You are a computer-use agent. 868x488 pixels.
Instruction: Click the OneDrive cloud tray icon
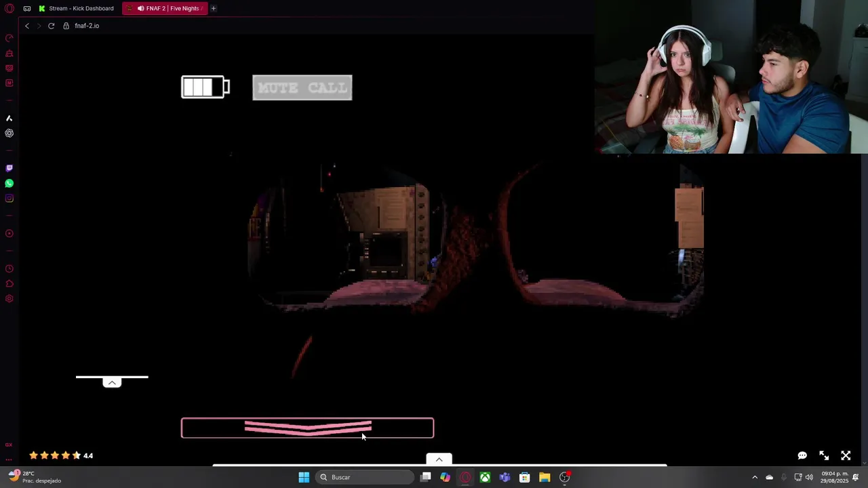coord(769,477)
